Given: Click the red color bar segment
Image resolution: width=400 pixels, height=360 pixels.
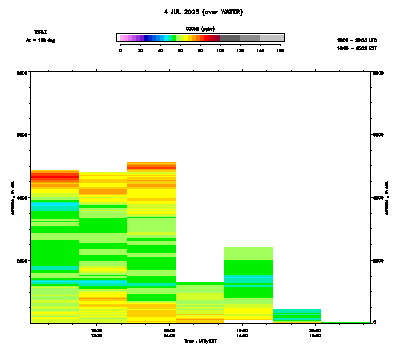Looking at the screenshot, I should [x=208, y=38].
